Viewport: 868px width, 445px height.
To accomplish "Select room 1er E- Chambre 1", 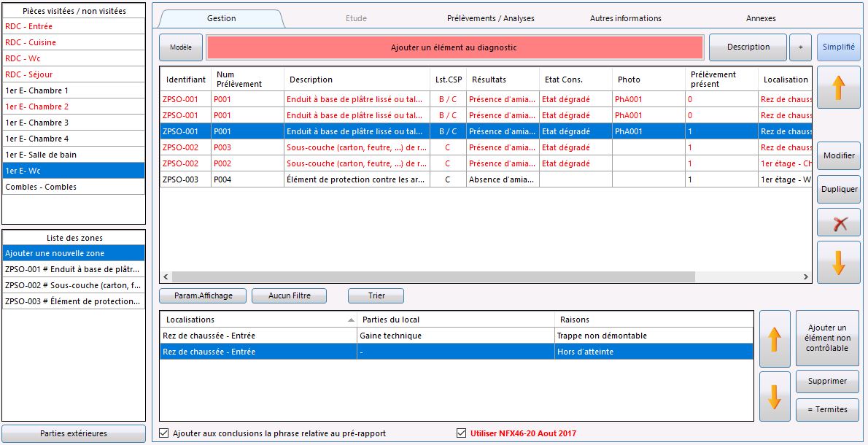I will [x=74, y=90].
